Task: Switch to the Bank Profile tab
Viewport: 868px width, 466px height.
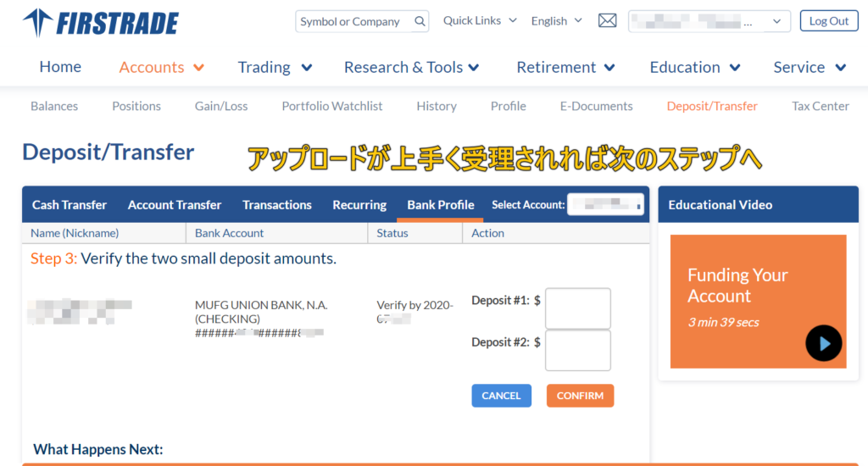Action: tap(441, 205)
